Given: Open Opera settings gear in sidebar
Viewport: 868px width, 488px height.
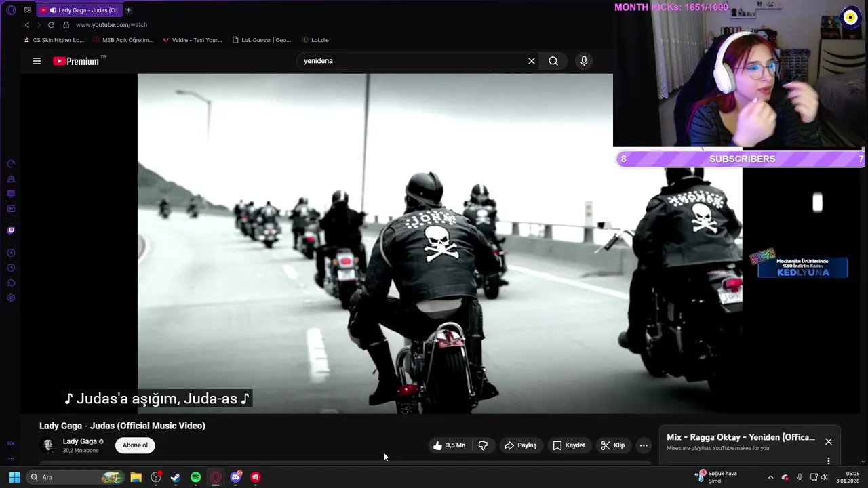Looking at the screenshot, I should (x=11, y=298).
